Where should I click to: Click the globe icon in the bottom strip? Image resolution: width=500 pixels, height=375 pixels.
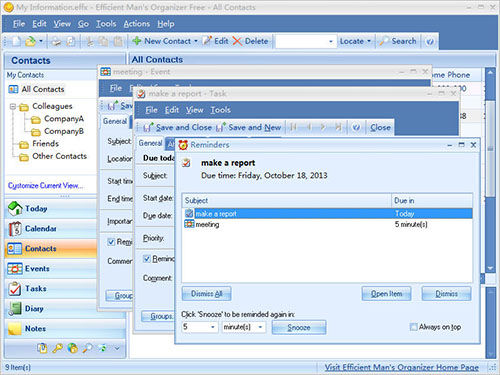tap(72, 348)
